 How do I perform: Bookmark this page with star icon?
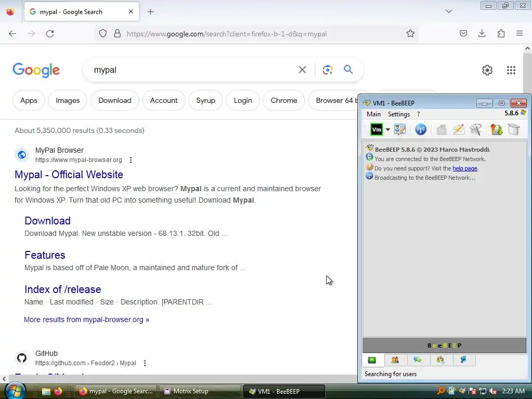pyautogui.click(x=410, y=33)
